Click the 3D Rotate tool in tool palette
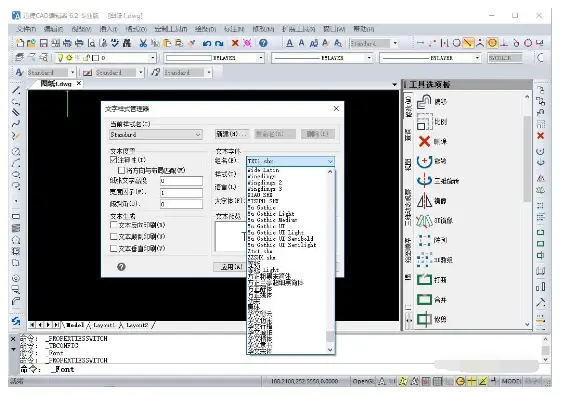567x397 pixels. click(x=438, y=181)
